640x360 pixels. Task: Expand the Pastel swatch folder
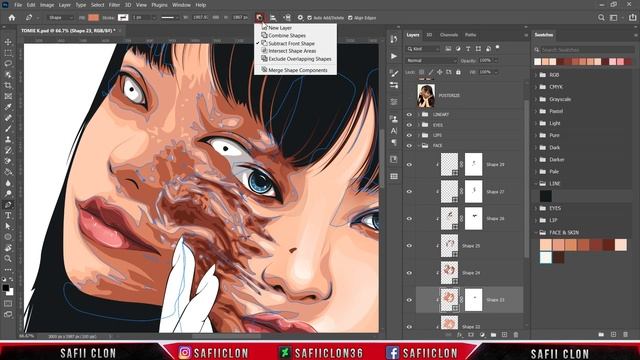click(x=536, y=111)
